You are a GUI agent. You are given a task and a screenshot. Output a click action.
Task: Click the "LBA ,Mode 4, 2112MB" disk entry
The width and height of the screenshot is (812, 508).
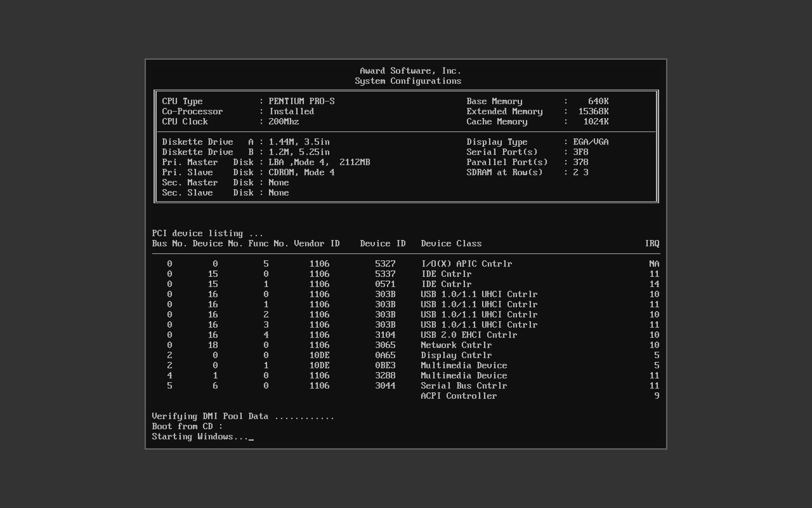(x=319, y=162)
